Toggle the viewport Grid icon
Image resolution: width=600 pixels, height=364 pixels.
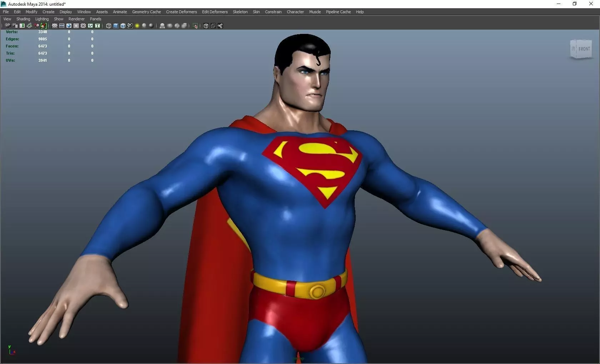click(55, 26)
